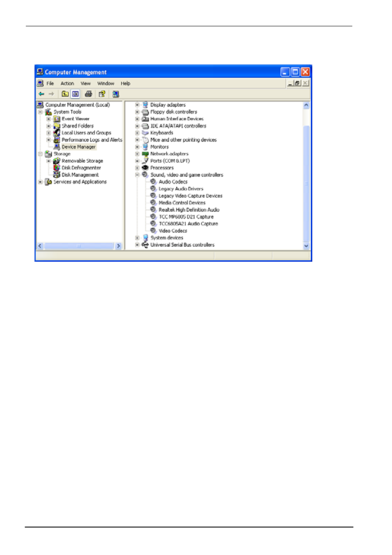This screenshot has width=392, height=555.
Task: Click the console icon left of File menu
Action: click(x=40, y=83)
